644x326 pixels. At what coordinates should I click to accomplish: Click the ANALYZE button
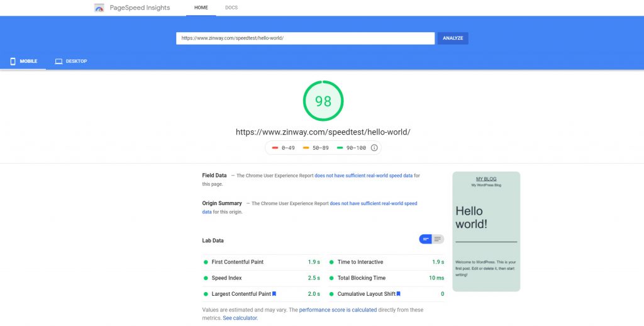point(453,38)
